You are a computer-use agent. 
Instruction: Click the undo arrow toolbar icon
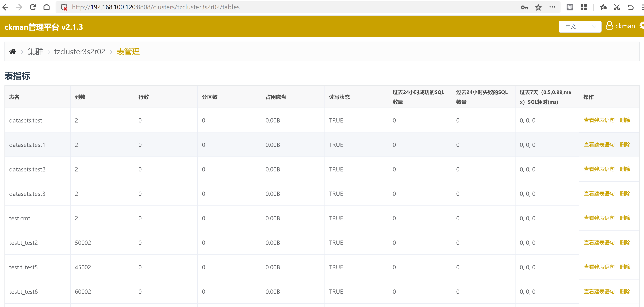click(x=630, y=7)
